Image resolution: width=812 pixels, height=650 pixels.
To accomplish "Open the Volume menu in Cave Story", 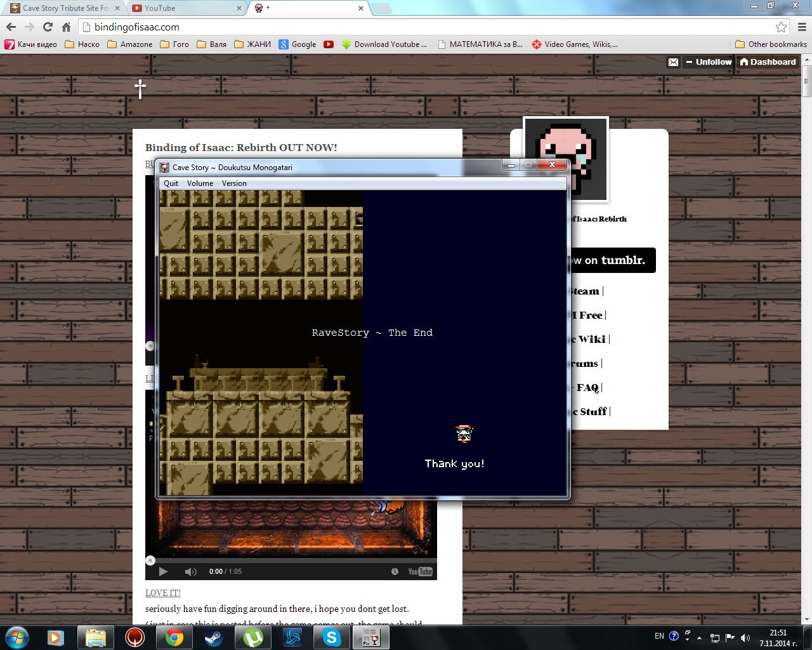I will (200, 183).
